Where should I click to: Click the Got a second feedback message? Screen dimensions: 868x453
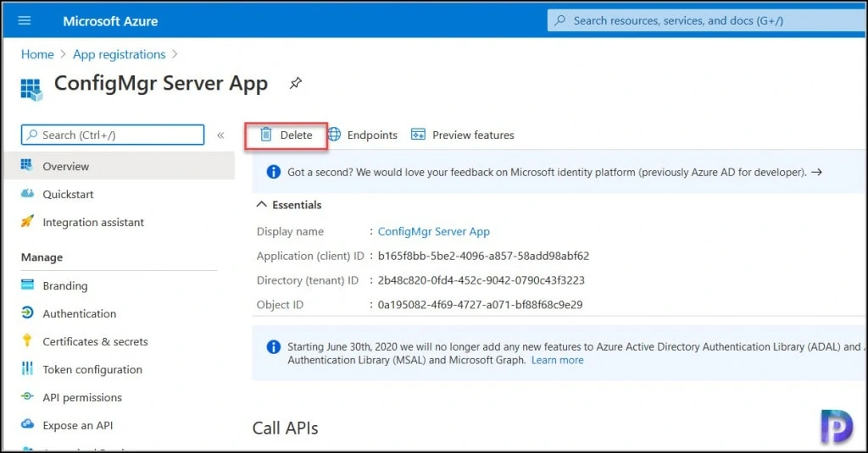click(x=547, y=172)
